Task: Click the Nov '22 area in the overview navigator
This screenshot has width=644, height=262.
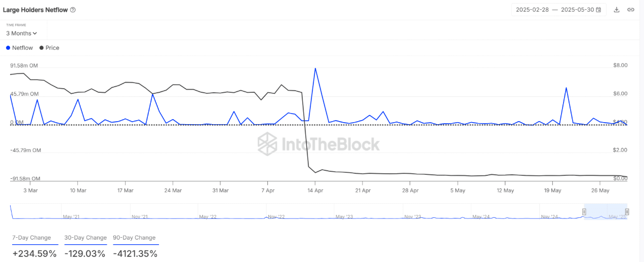Action: [x=276, y=216]
